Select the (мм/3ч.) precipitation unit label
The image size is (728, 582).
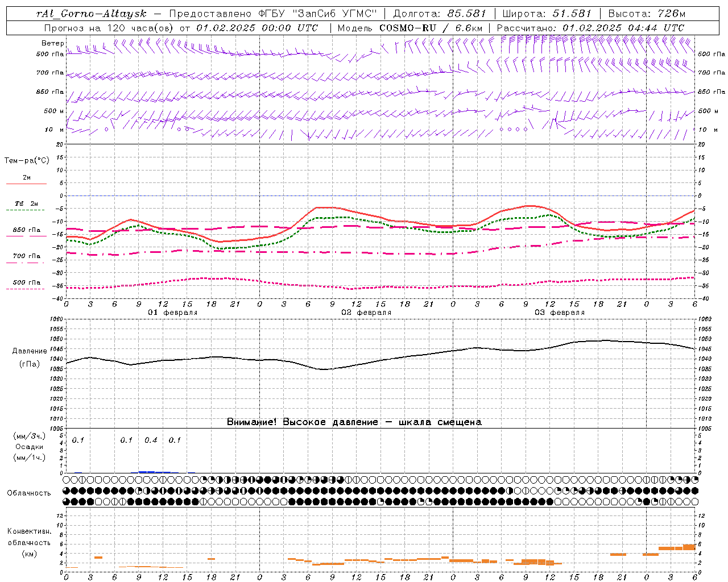coord(30,436)
